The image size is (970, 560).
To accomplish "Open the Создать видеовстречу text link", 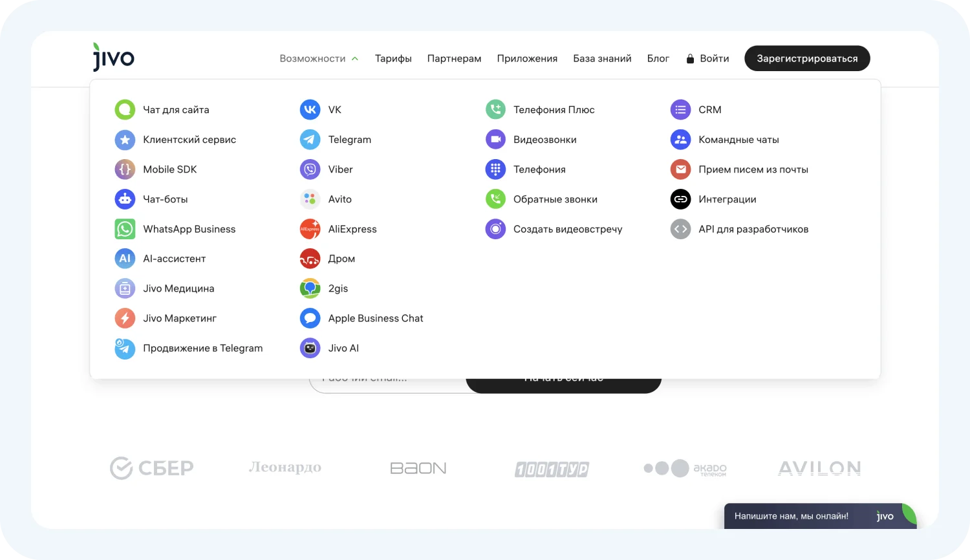I will [568, 229].
